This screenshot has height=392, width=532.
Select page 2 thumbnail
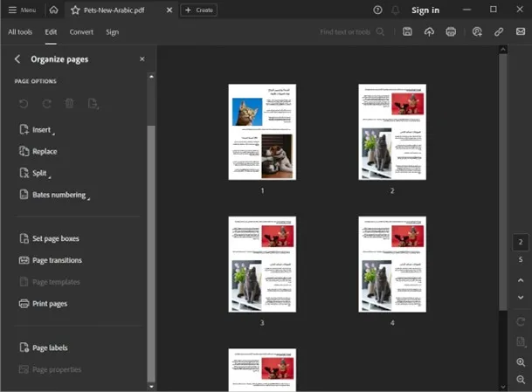pos(392,132)
